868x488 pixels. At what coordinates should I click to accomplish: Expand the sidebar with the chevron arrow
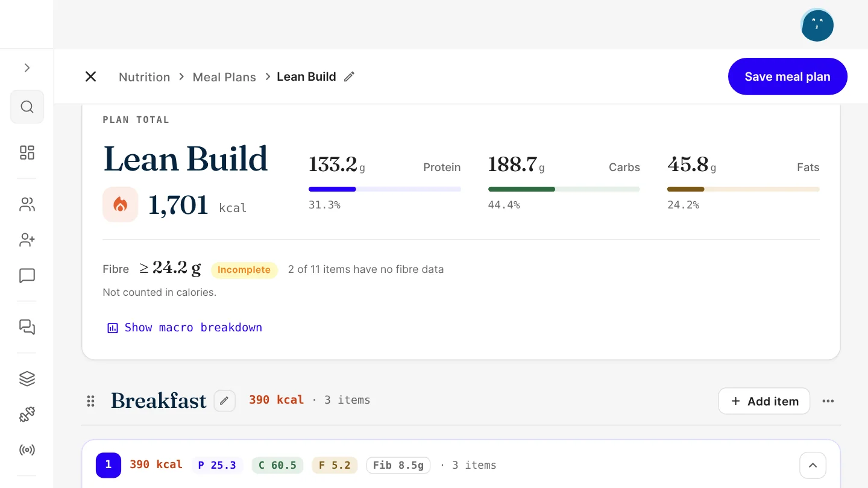coord(27,68)
